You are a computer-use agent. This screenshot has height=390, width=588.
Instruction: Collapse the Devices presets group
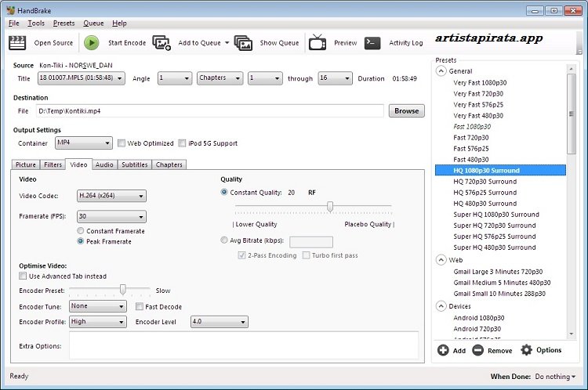click(x=441, y=306)
